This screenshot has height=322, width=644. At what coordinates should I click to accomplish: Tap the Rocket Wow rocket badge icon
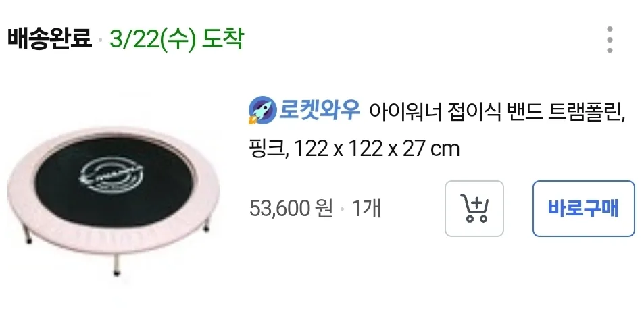(262, 109)
